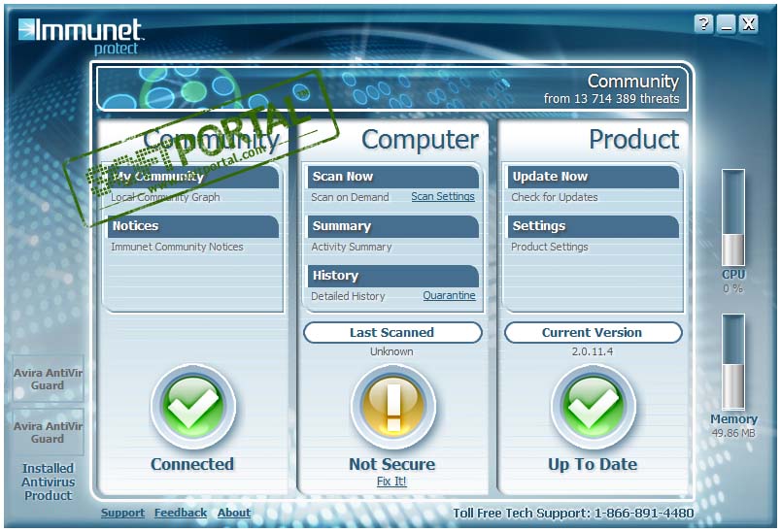Click Activity Summary text
Viewport: 781px width, 532px height.
click(351, 247)
